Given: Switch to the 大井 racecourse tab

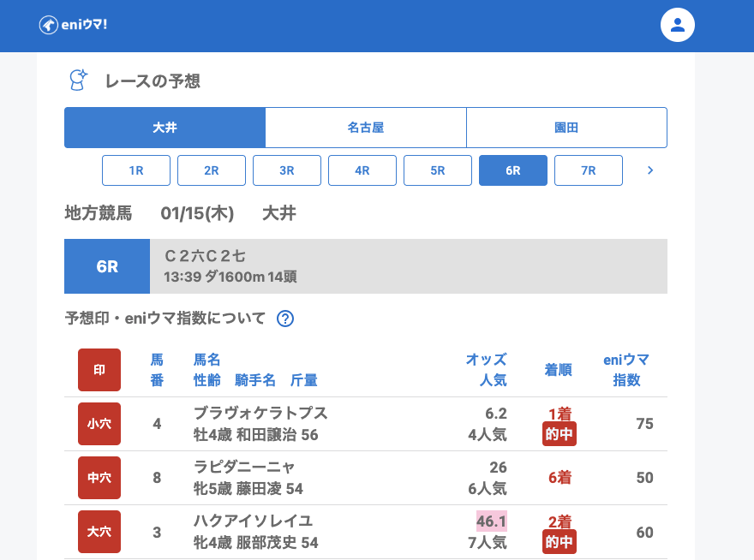Looking at the screenshot, I should click(165, 128).
